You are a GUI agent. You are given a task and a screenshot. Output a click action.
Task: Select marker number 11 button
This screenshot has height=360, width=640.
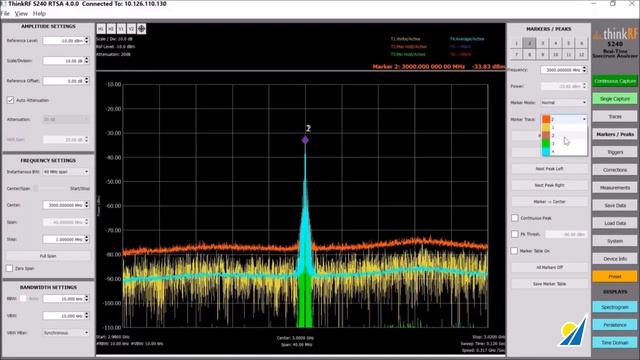click(x=569, y=54)
